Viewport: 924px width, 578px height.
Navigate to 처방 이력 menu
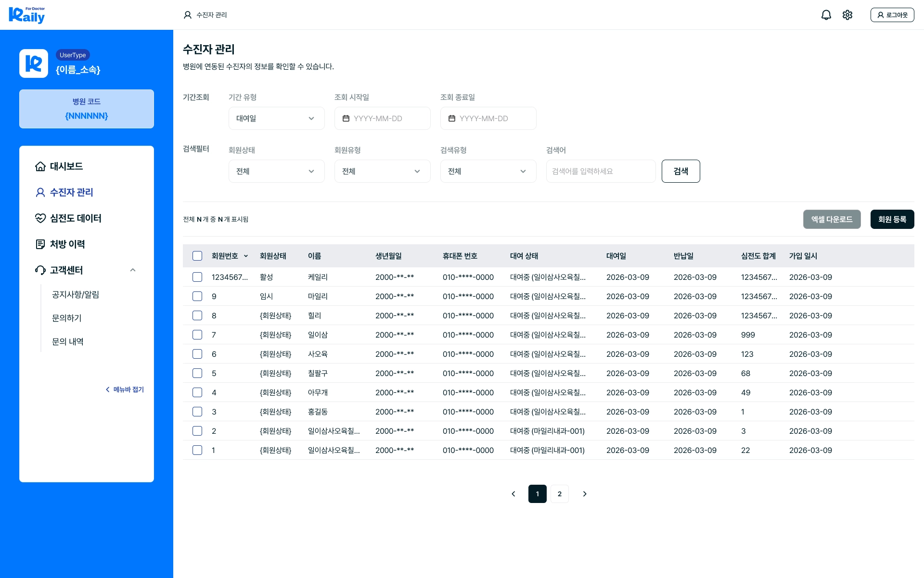[x=67, y=244]
